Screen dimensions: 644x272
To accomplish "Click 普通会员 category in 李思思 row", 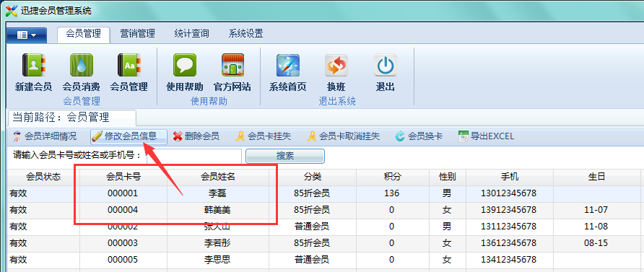I will coord(312,260).
